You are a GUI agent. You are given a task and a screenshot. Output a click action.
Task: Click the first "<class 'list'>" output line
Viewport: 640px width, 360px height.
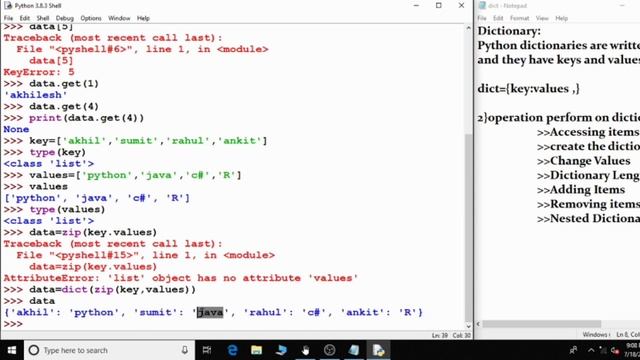point(49,164)
